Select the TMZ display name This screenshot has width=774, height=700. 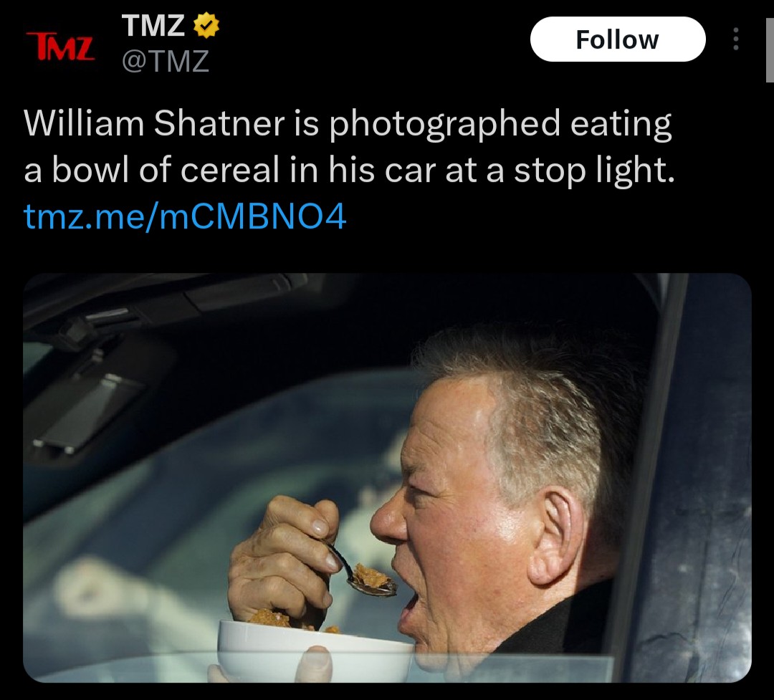point(153,25)
